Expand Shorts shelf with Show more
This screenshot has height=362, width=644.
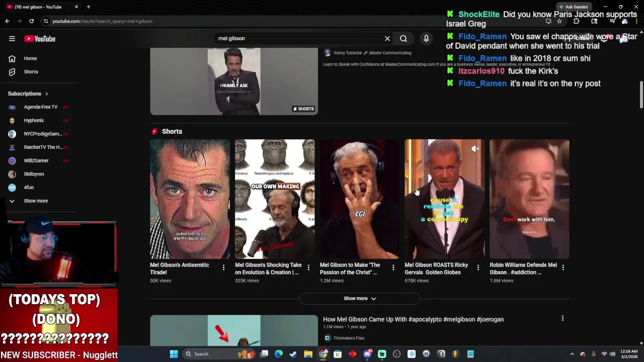click(x=360, y=298)
